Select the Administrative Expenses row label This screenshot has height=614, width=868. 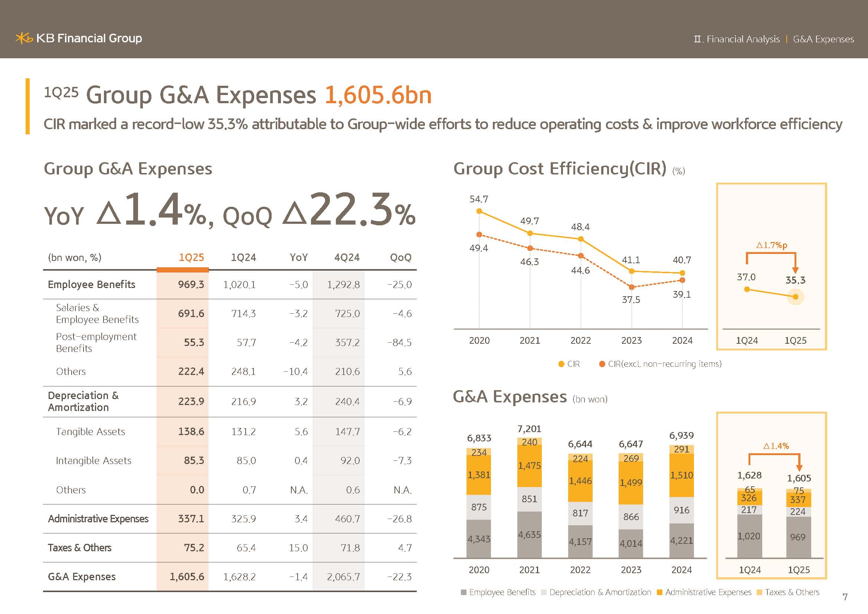98,519
